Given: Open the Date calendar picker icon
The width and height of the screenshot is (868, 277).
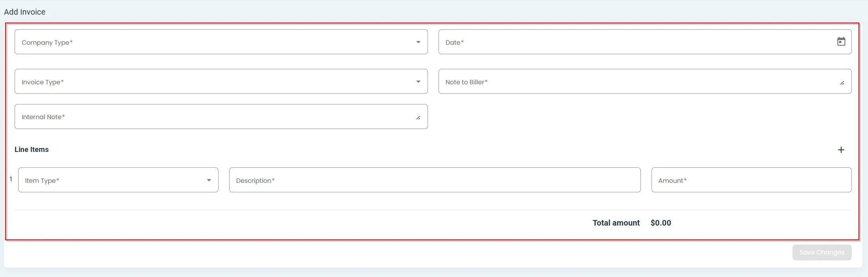Looking at the screenshot, I should 841,42.
